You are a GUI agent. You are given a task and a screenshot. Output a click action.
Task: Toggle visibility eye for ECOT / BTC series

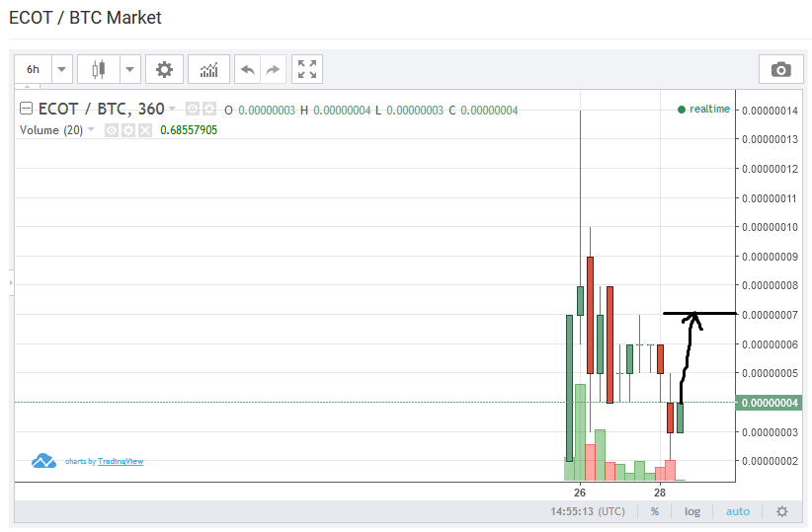193,109
